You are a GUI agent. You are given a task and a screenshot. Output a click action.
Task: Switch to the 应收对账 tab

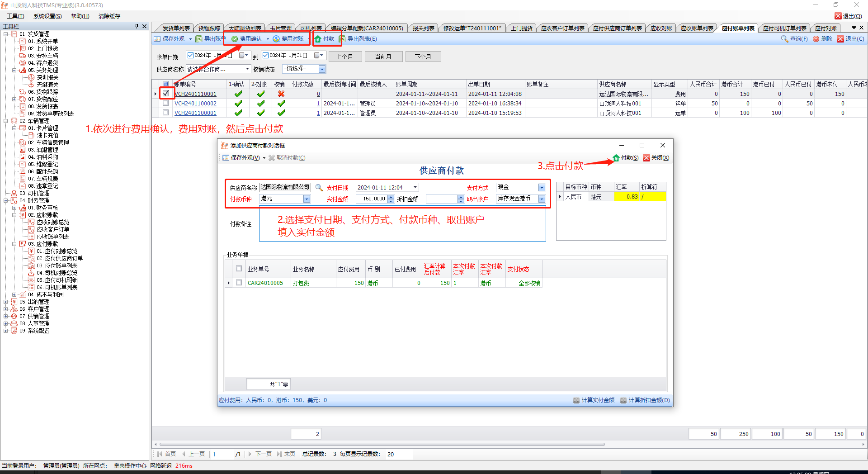(x=660, y=28)
